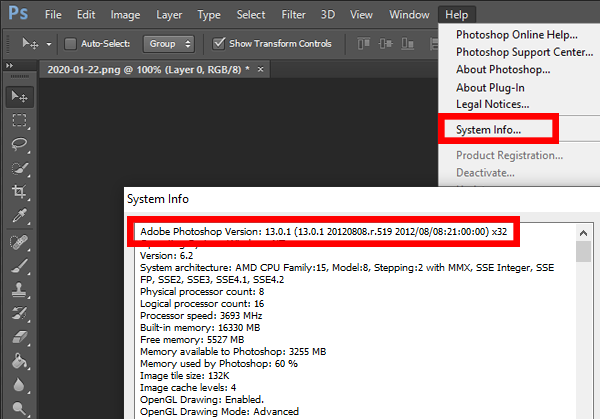
Task: Open the Filter menu
Action: (x=293, y=15)
